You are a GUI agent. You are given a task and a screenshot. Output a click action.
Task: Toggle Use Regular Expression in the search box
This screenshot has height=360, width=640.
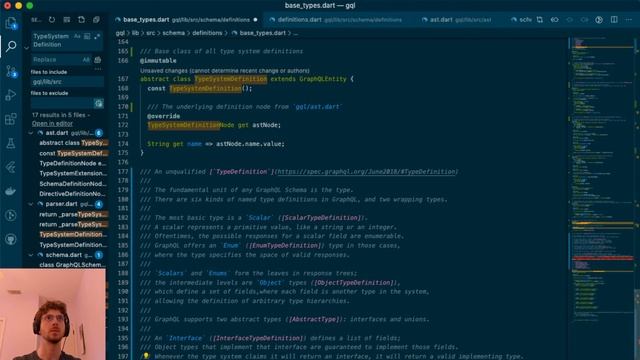pos(97,36)
